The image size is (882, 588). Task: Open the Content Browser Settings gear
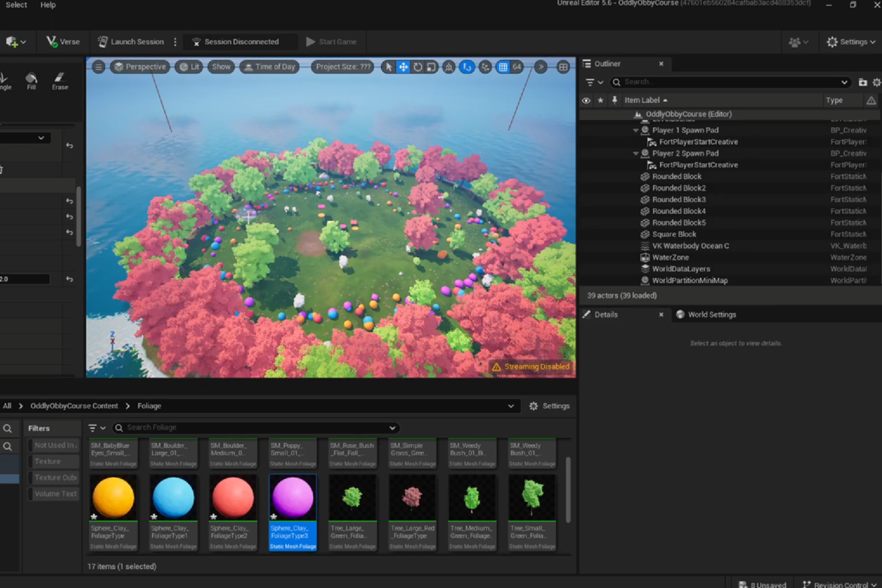[x=535, y=405]
